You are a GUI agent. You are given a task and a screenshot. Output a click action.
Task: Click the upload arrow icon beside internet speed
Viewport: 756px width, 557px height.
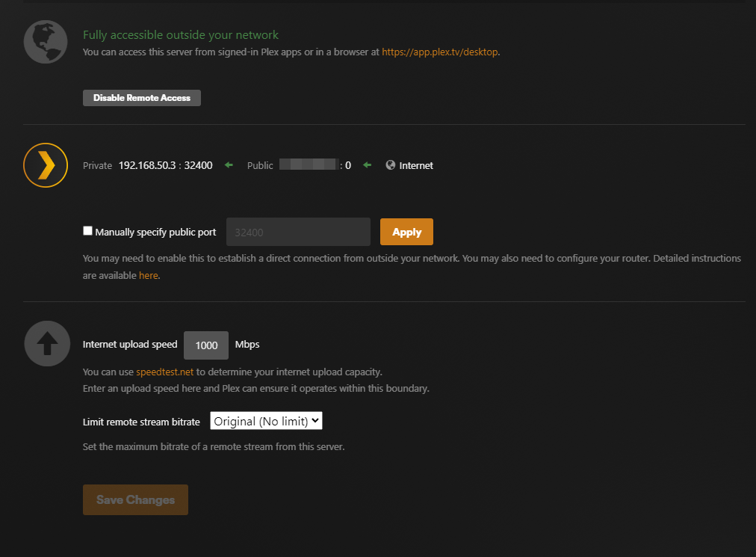pyautogui.click(x=46, y=343)
